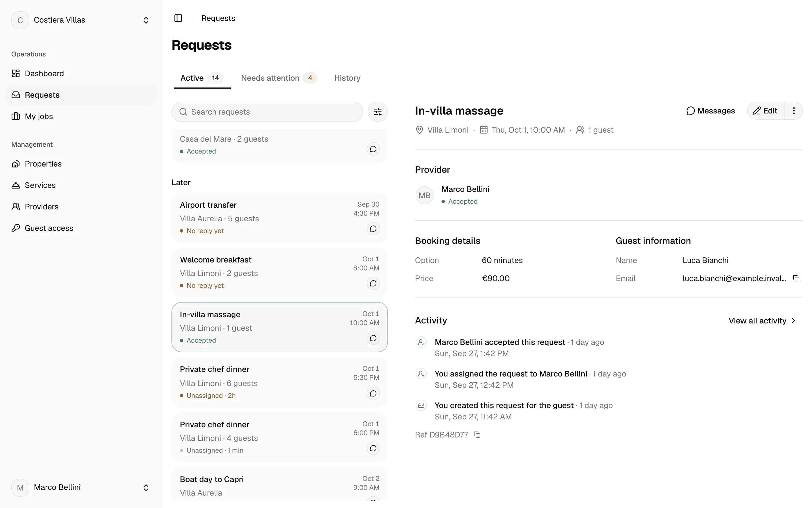Open chat for Casa del Mare request
The image size is (812, 508).
373,149
